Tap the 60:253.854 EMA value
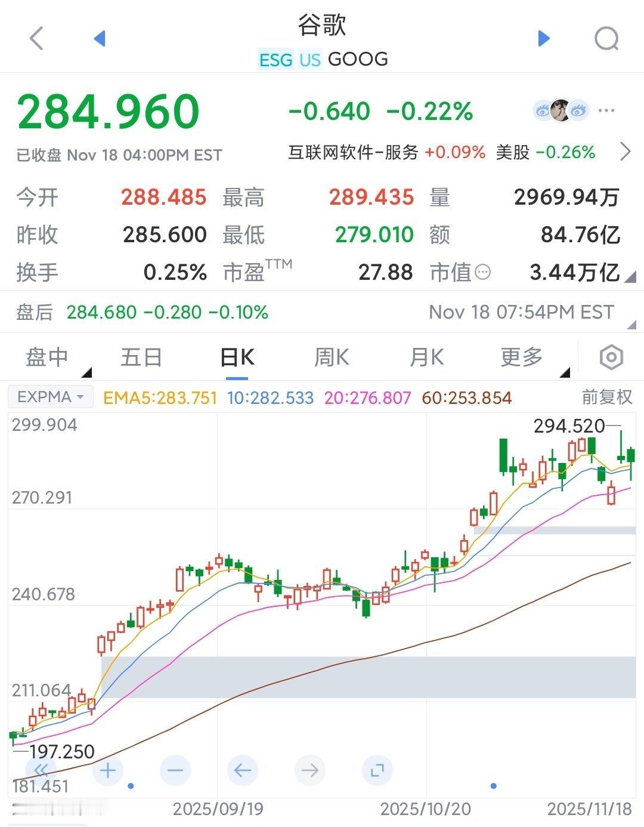Viewport: 644px width, 827px height. [x=466, y=397]
